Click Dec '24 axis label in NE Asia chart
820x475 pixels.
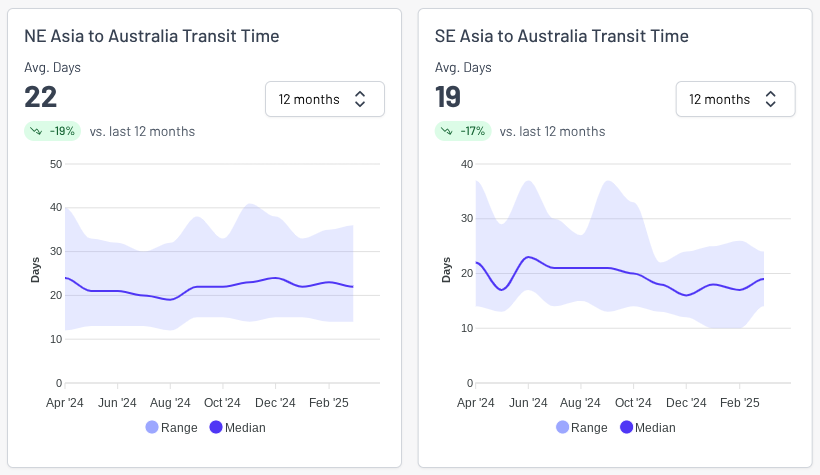pyautogui.click(x=275, y=403)
